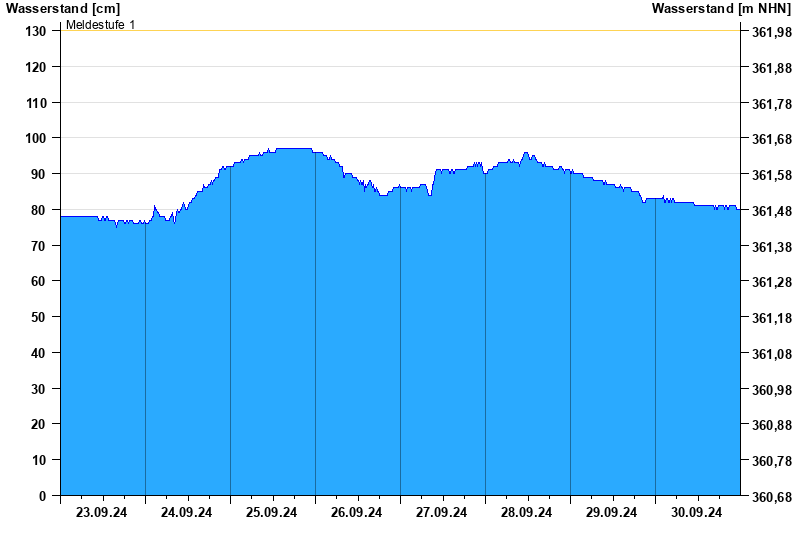Click the 361,48 value on right axis

(x=772, y=211)
